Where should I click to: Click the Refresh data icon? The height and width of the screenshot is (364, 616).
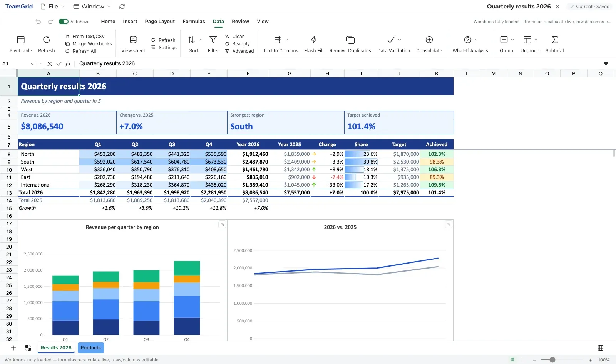point(47,40)
